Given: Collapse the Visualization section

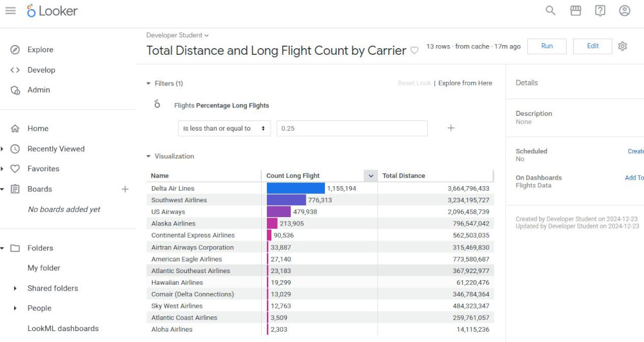Looking at the screenshot, I should (x=148, y=156).
